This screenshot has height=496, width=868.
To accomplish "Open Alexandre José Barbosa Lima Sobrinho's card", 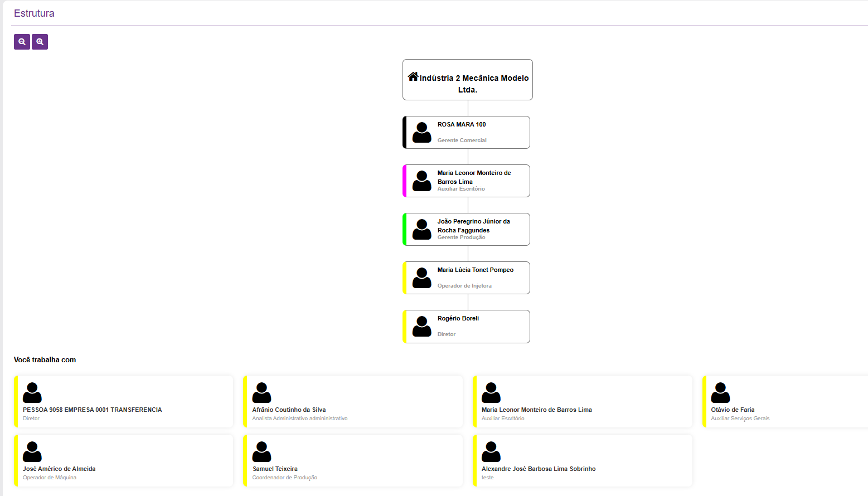I will (x=583, y=461).
